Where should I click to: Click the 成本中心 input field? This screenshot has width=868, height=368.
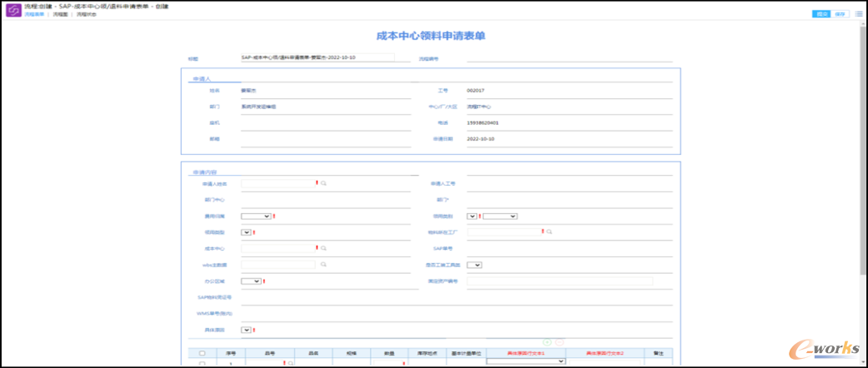(x=278, y=248)
